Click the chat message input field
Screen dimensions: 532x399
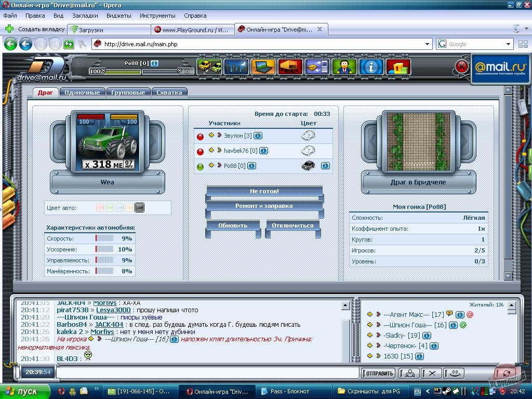pyautogui.click(x=208, y=373)
